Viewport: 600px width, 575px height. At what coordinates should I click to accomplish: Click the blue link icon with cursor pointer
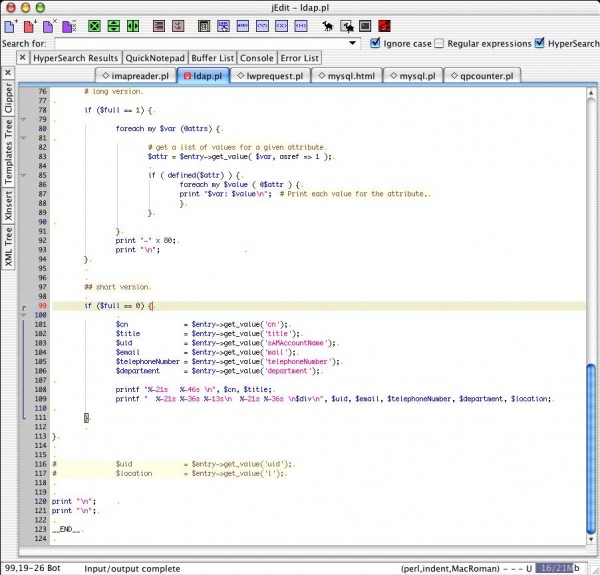(223, 26)
